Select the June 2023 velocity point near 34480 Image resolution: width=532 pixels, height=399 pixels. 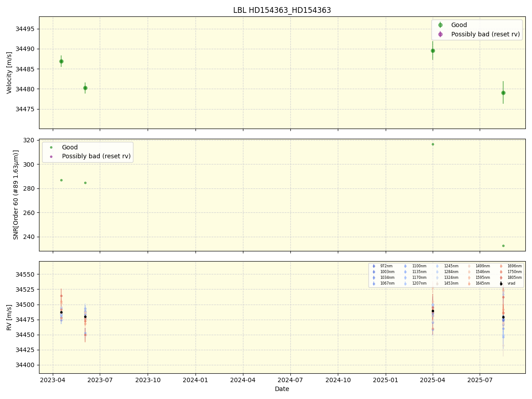click(85, 88)
